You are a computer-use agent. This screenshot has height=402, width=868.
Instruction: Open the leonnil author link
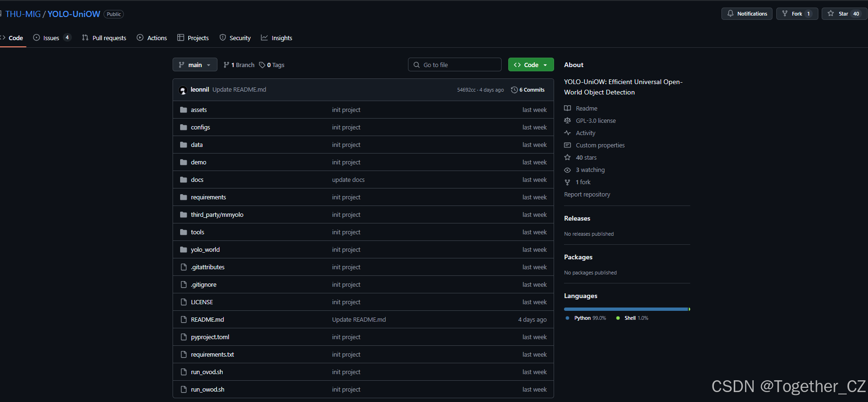(200, 89)
